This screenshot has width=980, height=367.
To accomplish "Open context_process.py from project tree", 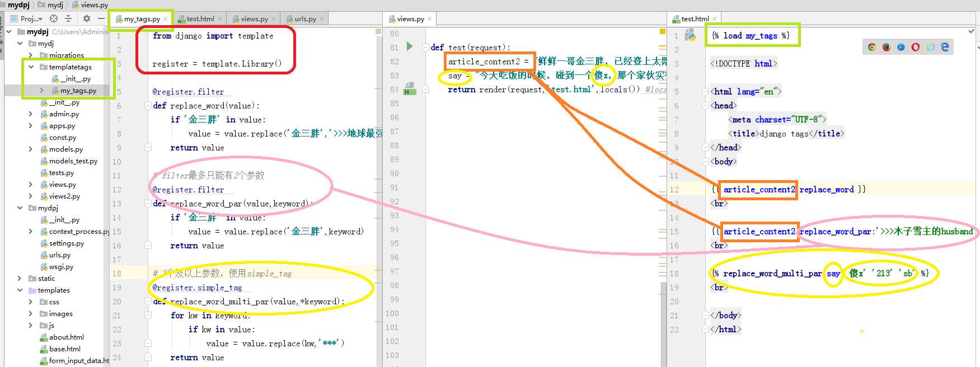I will pos(75,231).
